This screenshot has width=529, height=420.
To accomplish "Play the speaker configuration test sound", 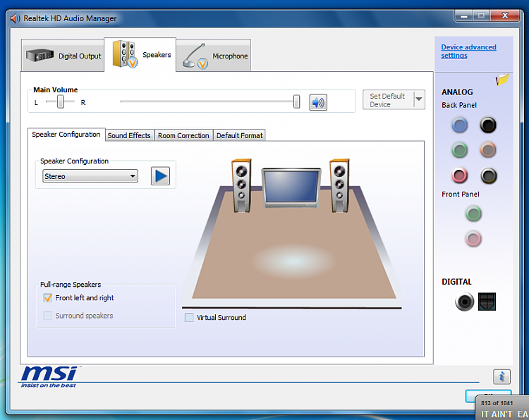I will coord(160,176).
